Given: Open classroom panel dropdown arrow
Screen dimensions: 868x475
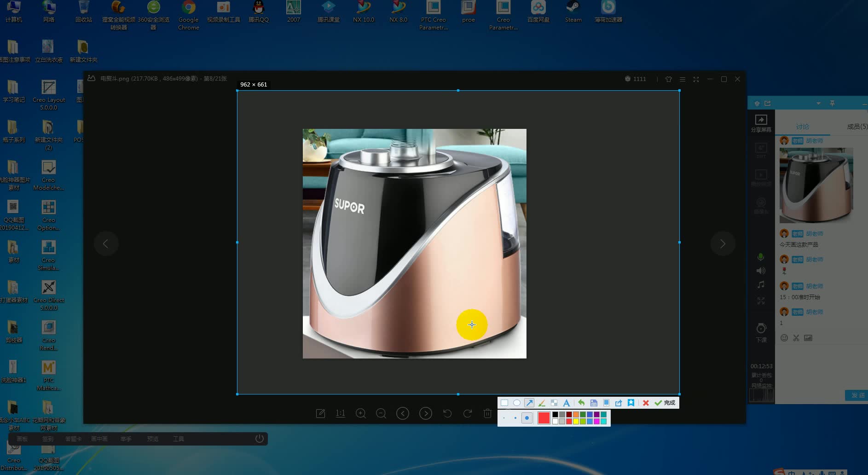Looking at the screenshot, I should click(x=818, y=104).
